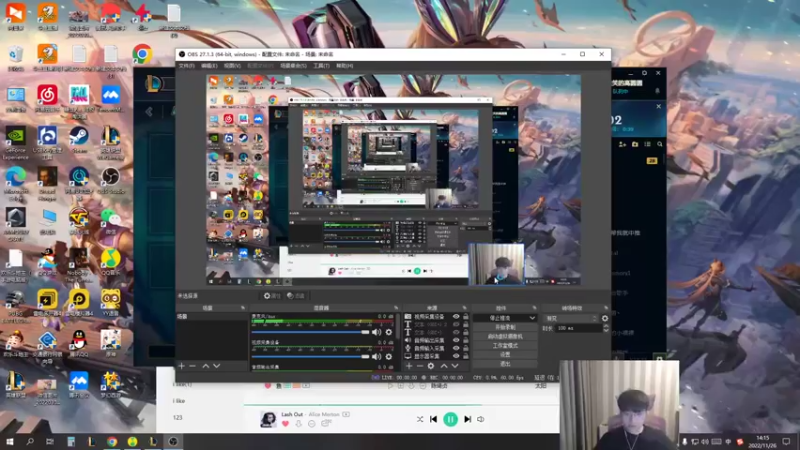Toggle visibility eye of the display capture source

click(x=456, y=356)
